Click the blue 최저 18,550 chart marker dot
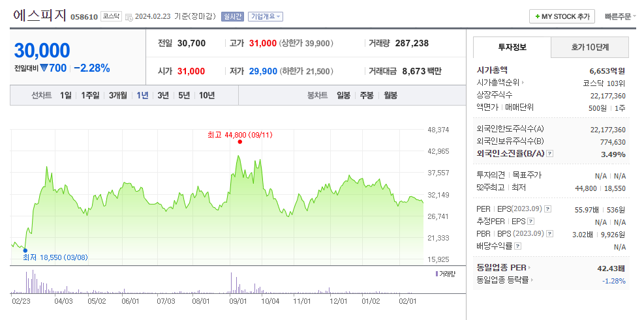This screenshot has width=644, height=320. click(x=25, y=250)
